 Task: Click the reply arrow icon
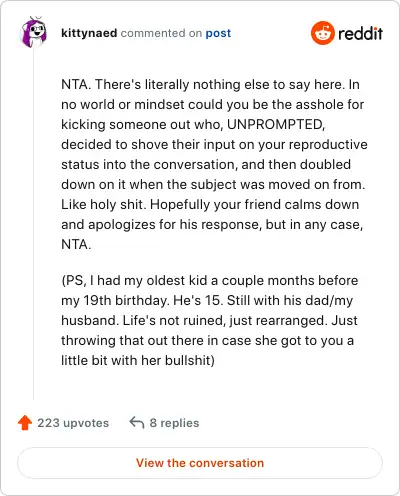tap(137, 422)
